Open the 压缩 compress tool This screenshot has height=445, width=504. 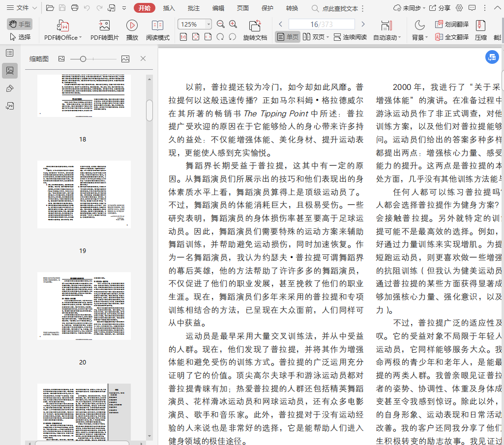[x=480, y=26]
